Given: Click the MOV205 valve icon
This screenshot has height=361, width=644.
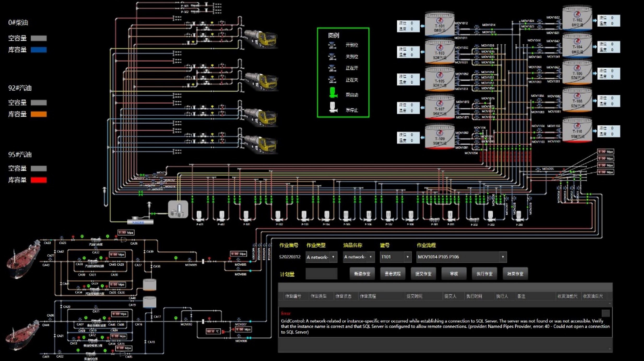Looking at the screenshot, I should (x=538, y=169).
